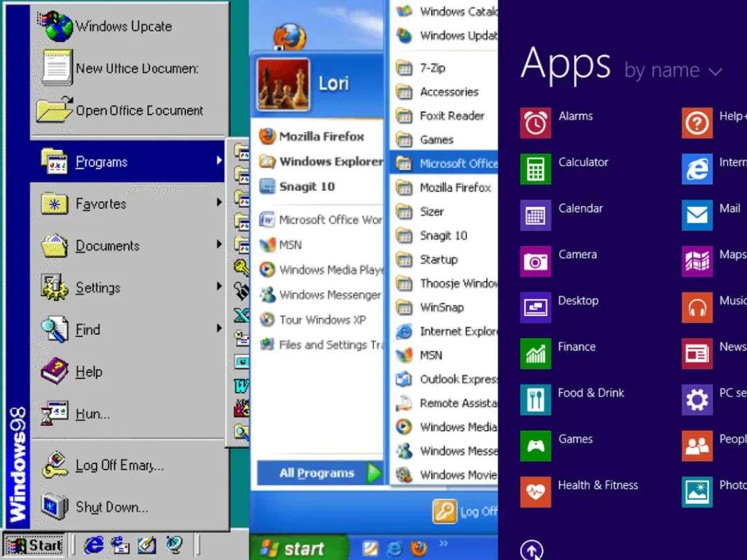Expand the Documents submenu arrow
The width and height of the screenshot is (747, 560).
coord(219,244)
